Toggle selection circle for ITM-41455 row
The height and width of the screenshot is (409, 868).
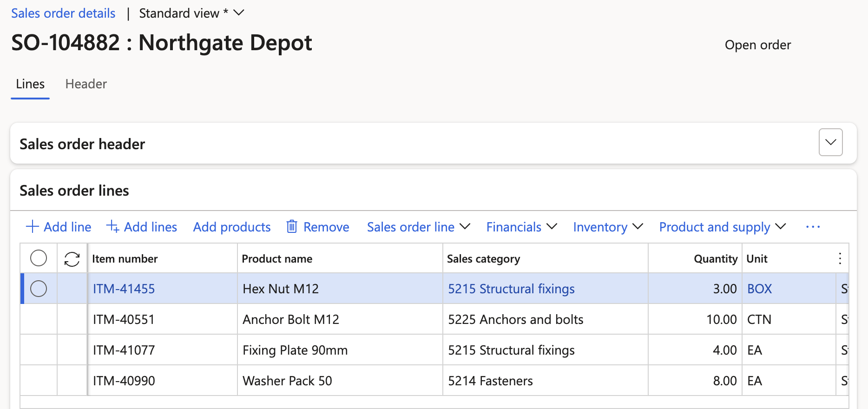(x=39, y=289)
